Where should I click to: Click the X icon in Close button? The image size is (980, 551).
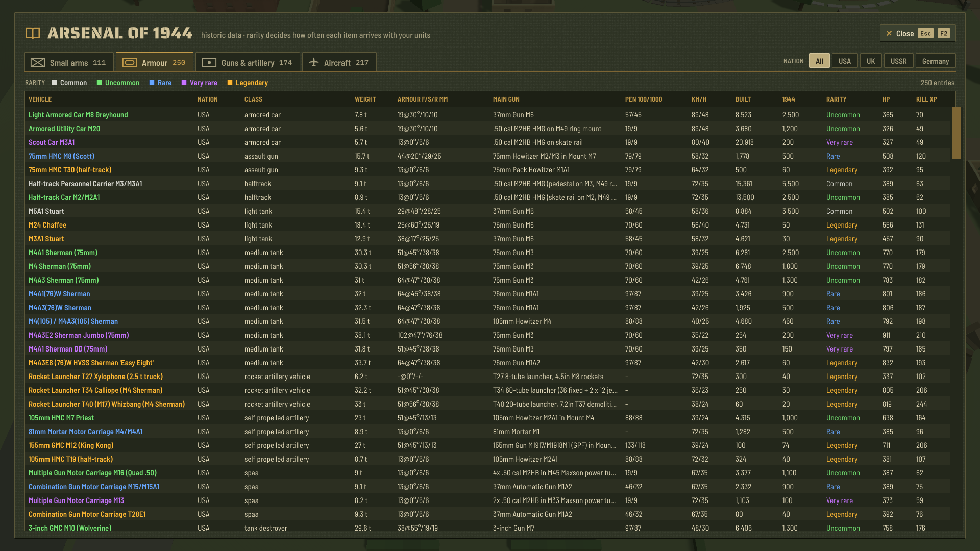[889, 33]
